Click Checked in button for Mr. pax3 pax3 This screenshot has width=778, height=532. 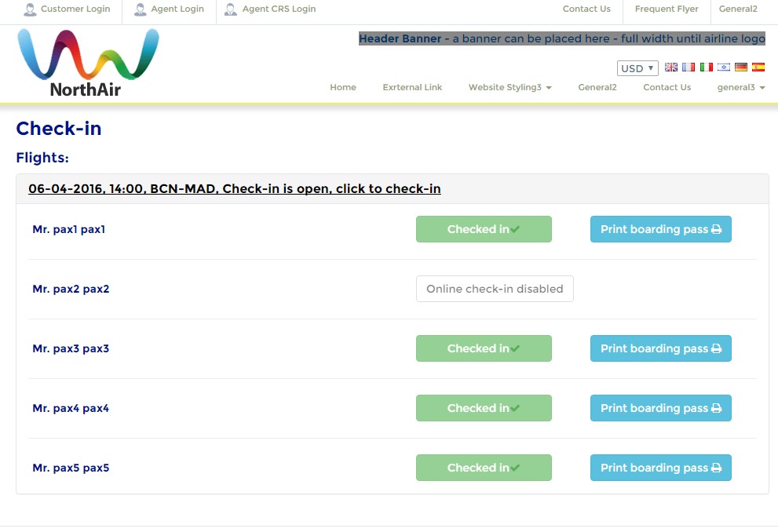pyautogui.click(x=484, y=348)
